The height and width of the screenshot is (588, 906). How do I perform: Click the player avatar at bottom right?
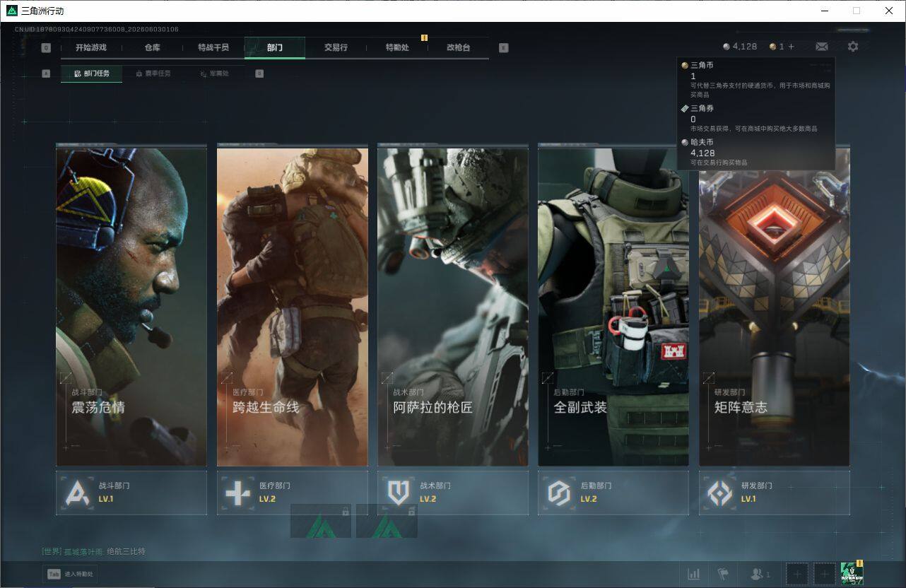852,574
